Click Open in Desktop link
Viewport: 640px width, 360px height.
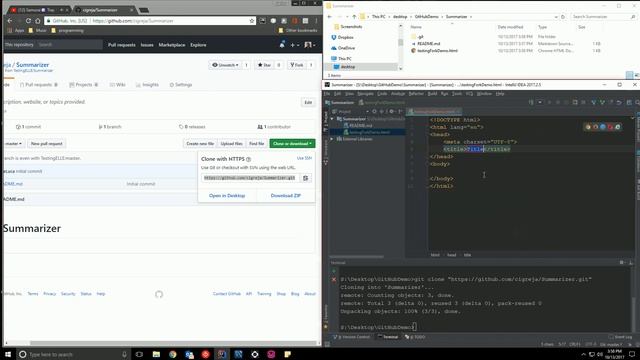point(227,196)
